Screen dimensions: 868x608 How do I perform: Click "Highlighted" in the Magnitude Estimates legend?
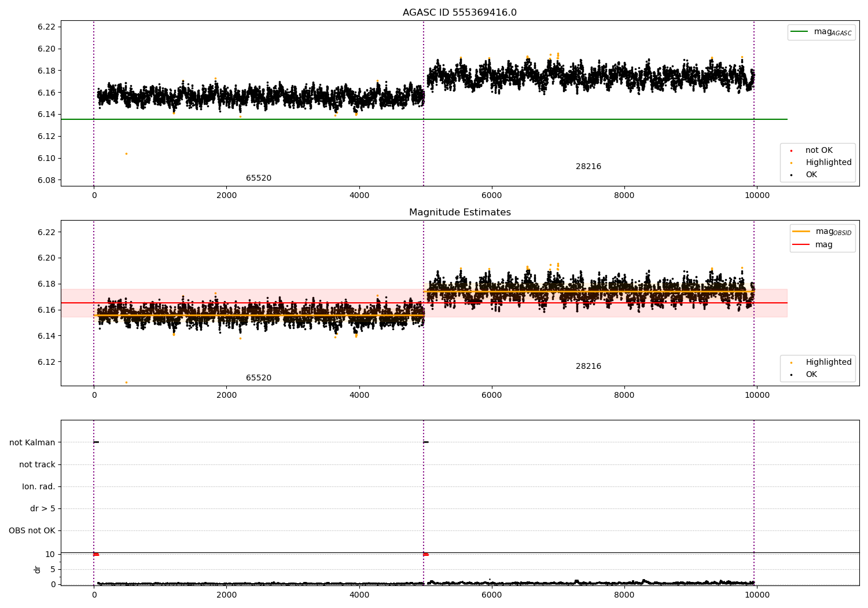pos(829,362)
